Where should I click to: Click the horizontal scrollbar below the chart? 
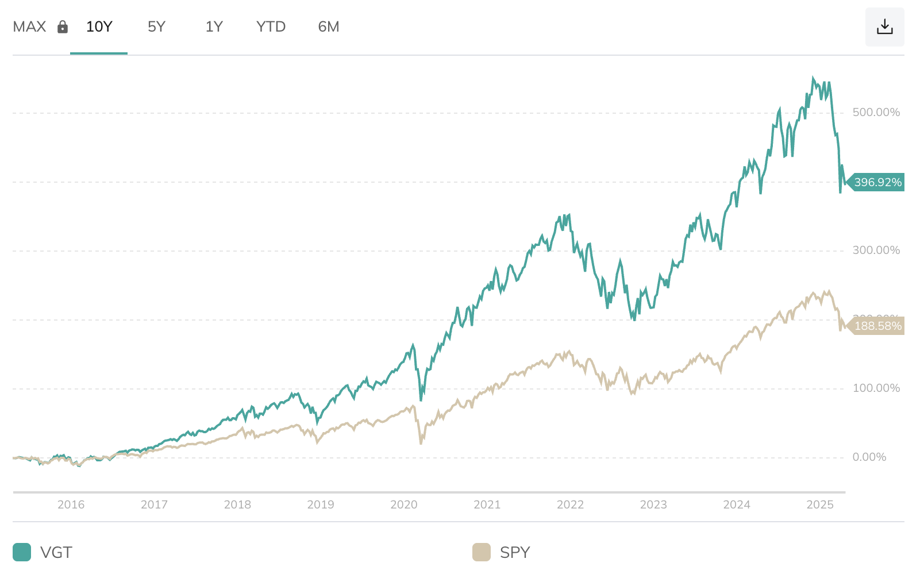tap(428, 493)
